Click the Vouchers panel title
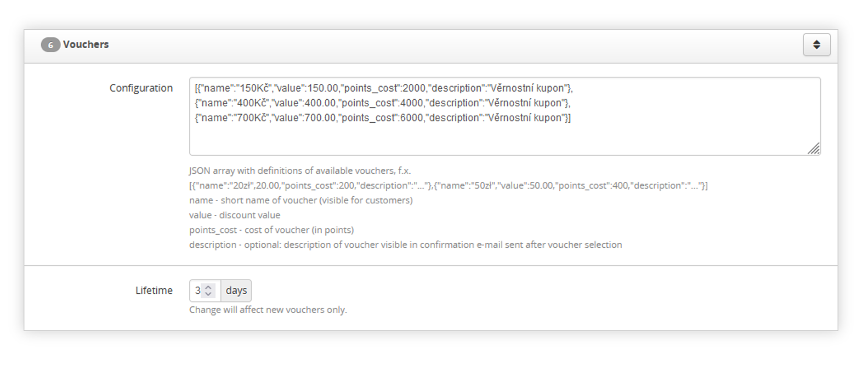 tap(86, 44)
